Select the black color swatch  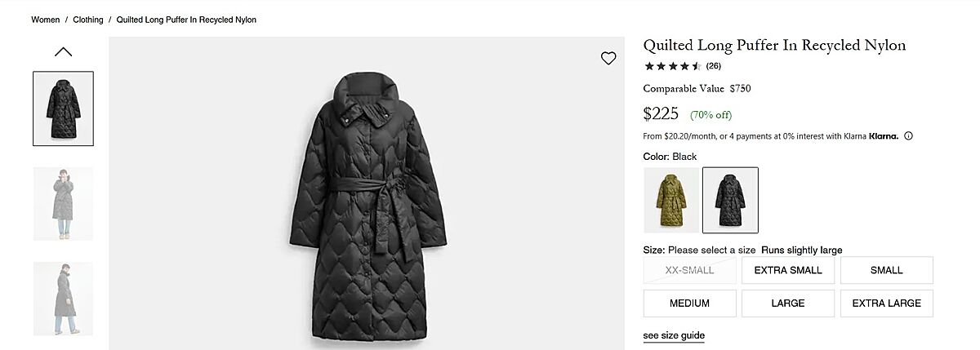(730, 200)
